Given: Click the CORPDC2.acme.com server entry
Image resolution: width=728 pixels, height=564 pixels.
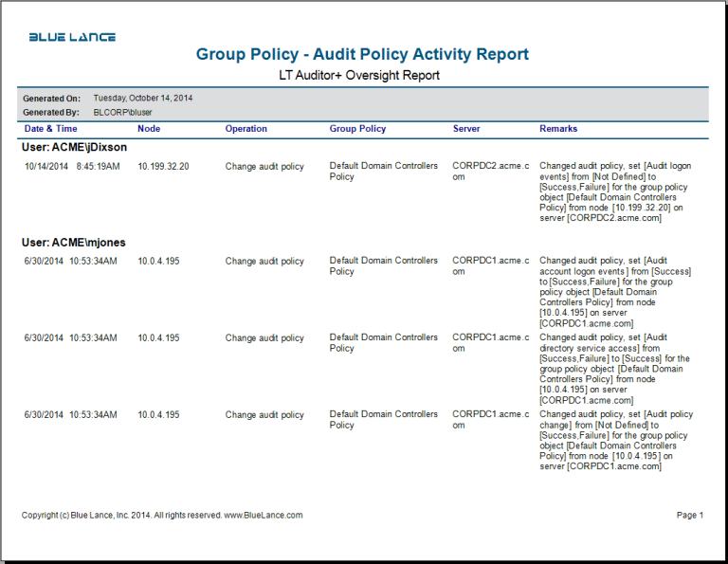Looking at the screenshot, I should [x=486, y=172].
